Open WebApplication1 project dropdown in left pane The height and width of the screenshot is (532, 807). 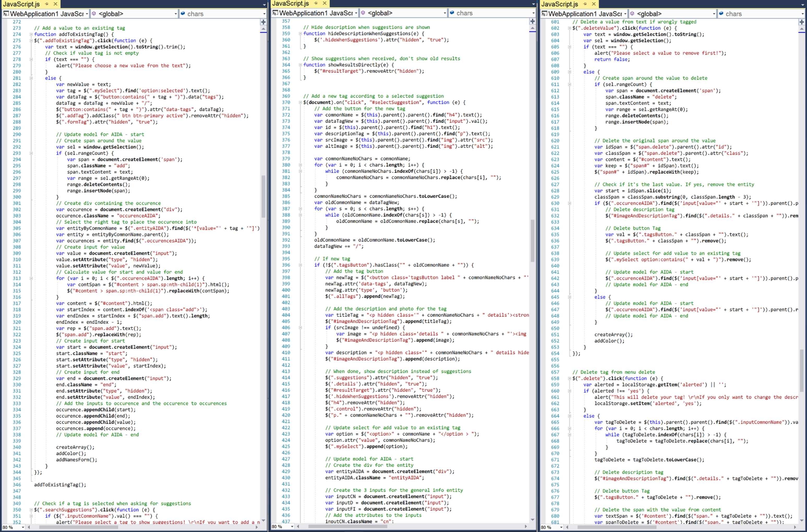tap(87, 14)
